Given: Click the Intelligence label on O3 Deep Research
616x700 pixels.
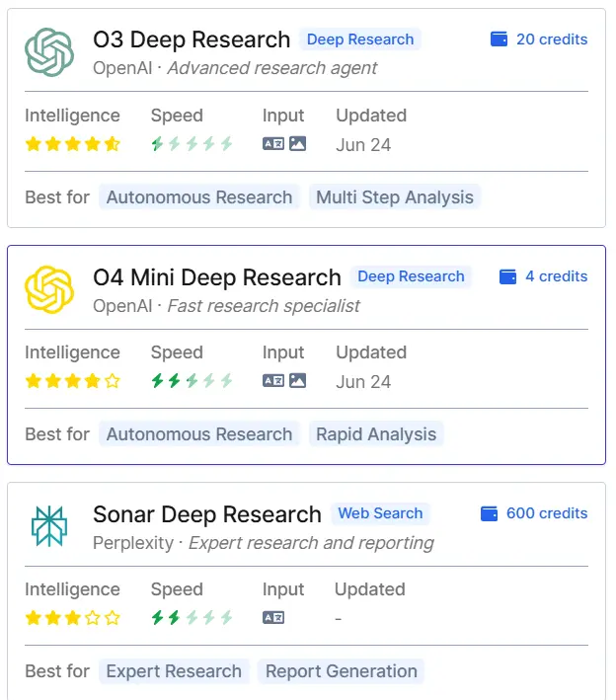Looking at the screenshot, I should [x=72, y=116].
